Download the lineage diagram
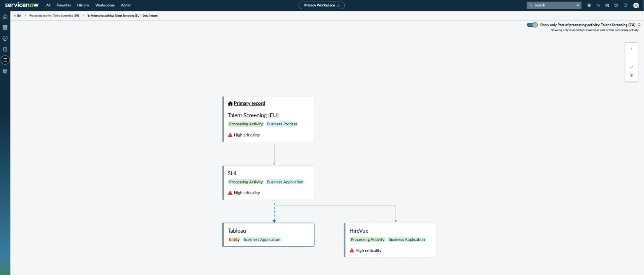 (x=631, y=75)
